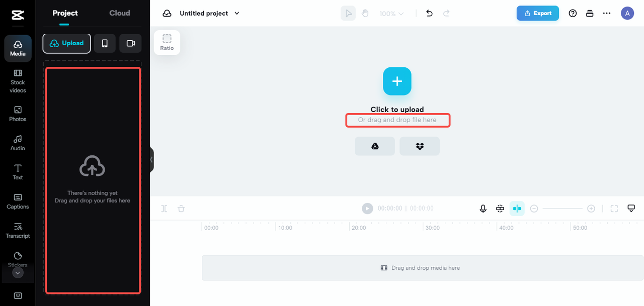The height and width of the screenshot is (306, 644).
Task: Toggle the highlighted timeline snapping button
Action: coord(517,209)
